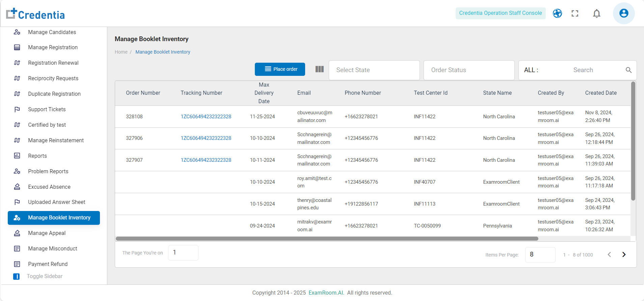This screenshot has height=301, width=644.
Task: Open tracking number for order 327907
Action: point(206,160)
